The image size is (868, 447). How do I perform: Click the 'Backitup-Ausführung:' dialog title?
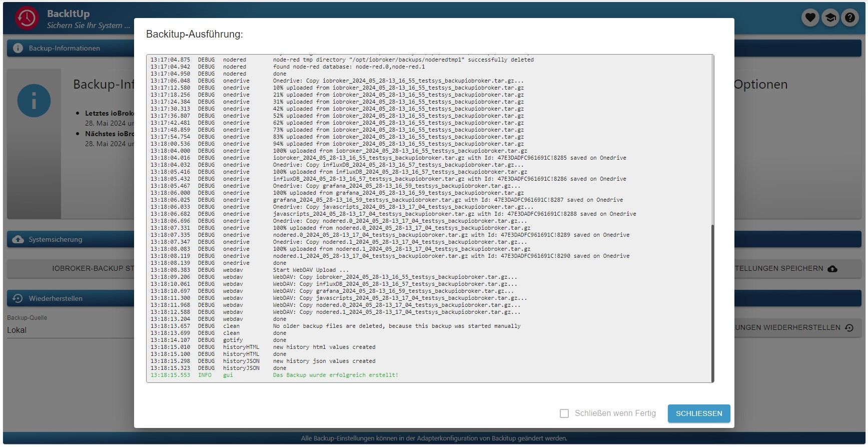click(194, 34)
